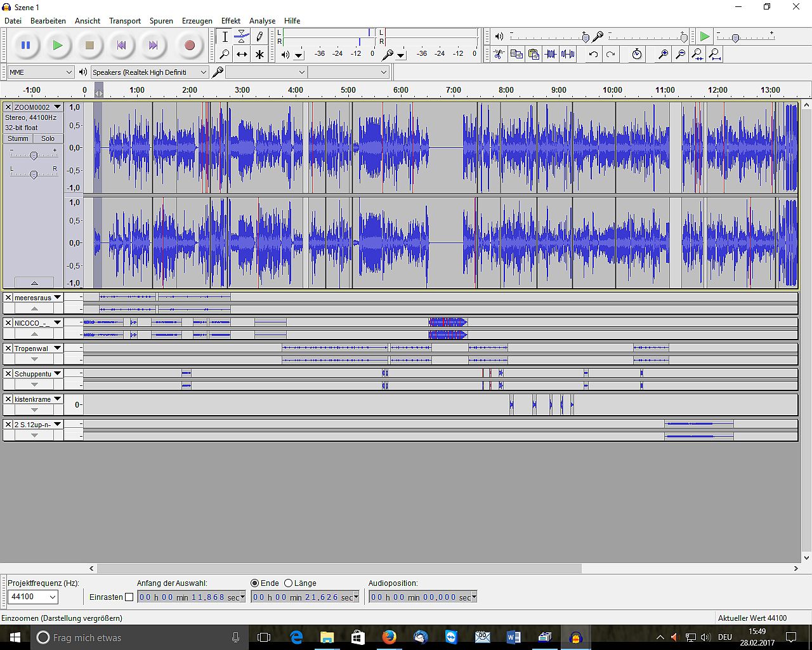Select the Länge radio button

[289, 583]
